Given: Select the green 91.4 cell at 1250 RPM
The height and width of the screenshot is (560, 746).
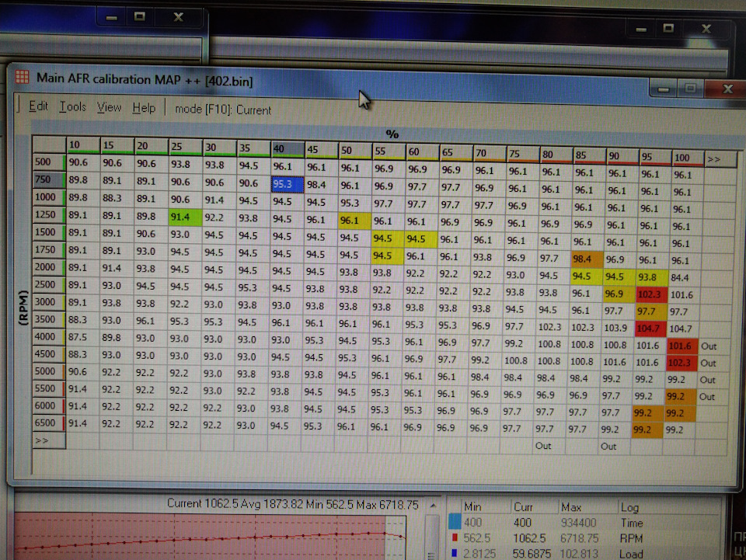Looking at the screenshot, I should coord(185,217).
